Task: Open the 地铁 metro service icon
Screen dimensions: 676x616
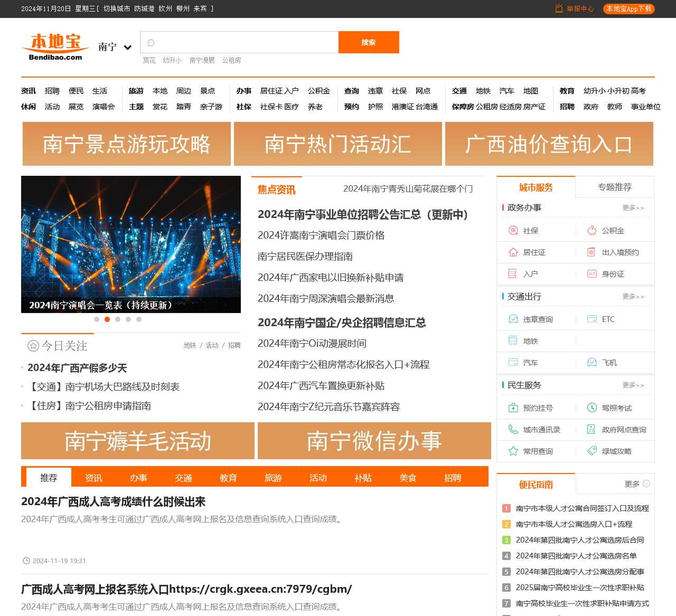Action: 512,341
